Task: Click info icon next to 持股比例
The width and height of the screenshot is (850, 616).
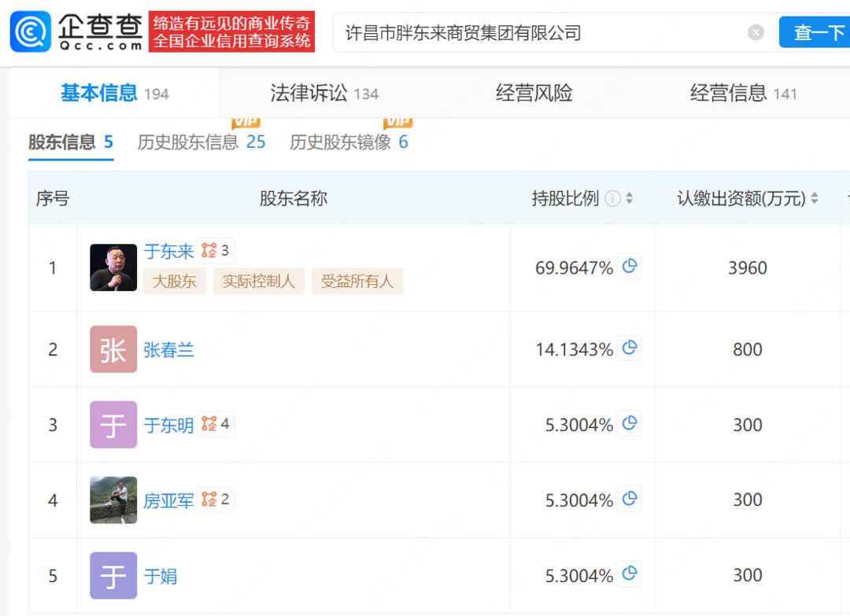Action: coord(612,199)
